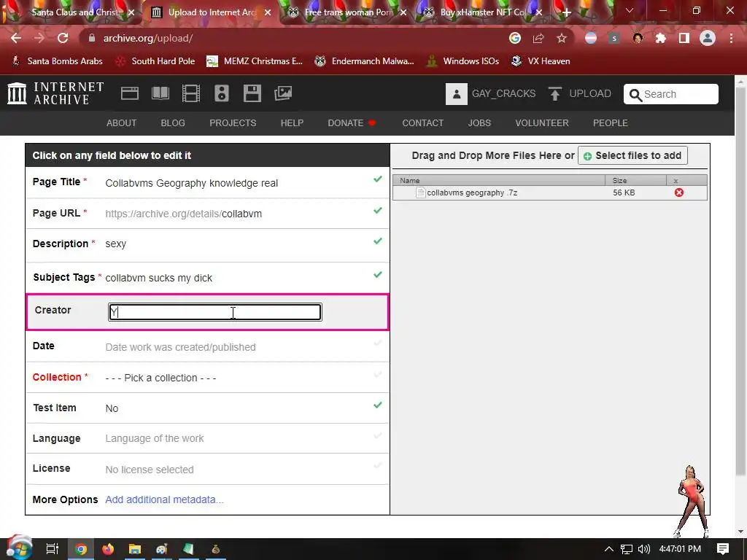Open the volume control in system tray

click(x=644, y=549)
